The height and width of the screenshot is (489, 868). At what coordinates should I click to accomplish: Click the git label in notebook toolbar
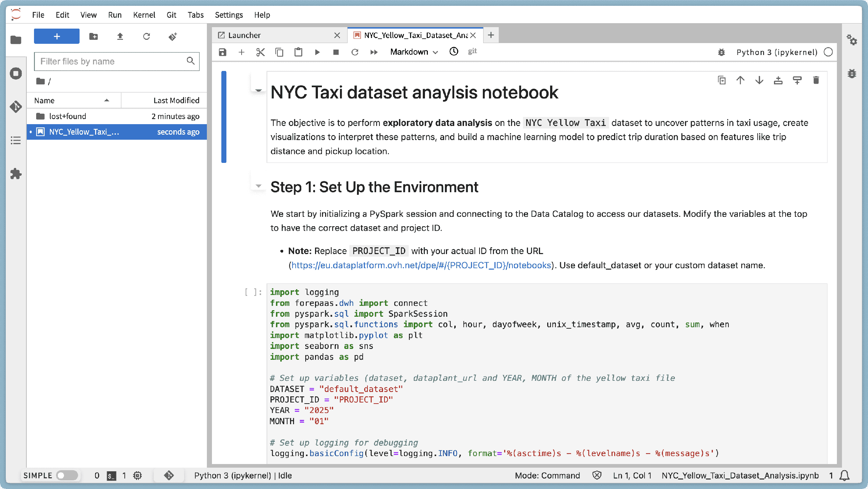tap(472, 51)
